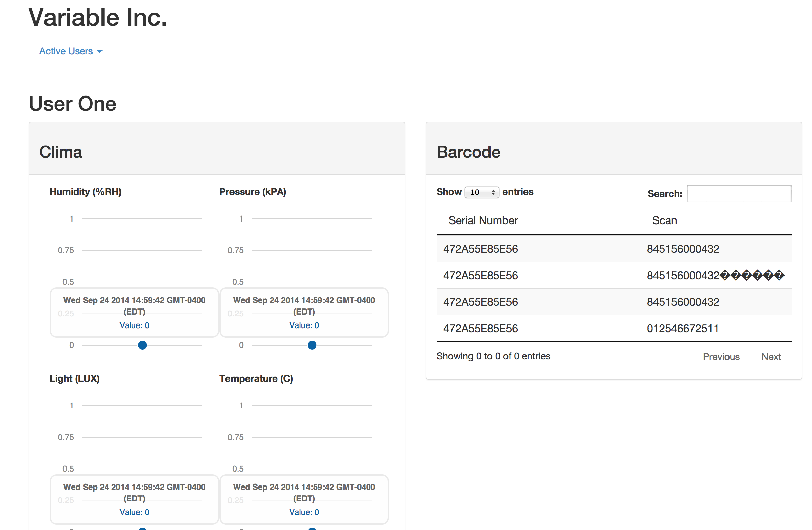Click the Barcode panel heading

[x=468, y=152]
